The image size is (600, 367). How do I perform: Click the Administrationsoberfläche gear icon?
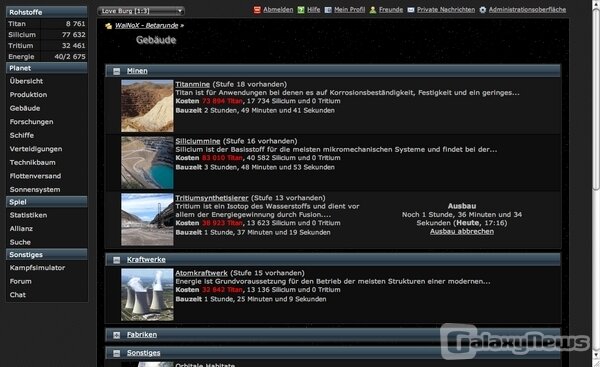click(483, 10)
